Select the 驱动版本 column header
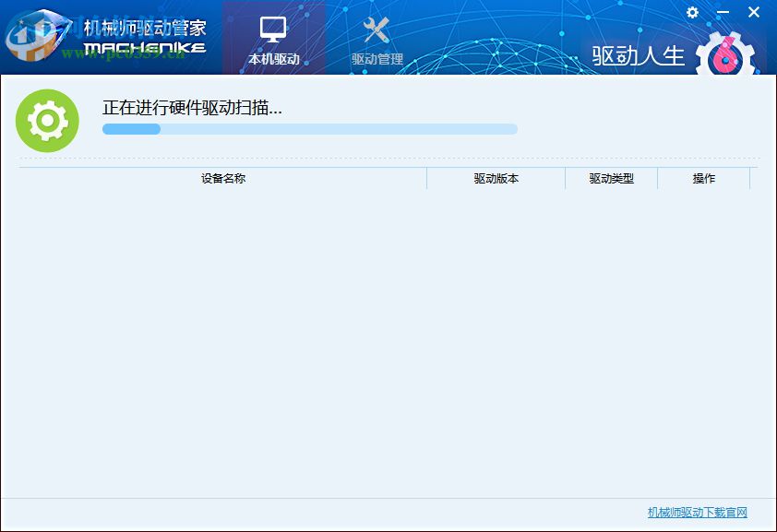777x532 pixels. tap(495, 179)
